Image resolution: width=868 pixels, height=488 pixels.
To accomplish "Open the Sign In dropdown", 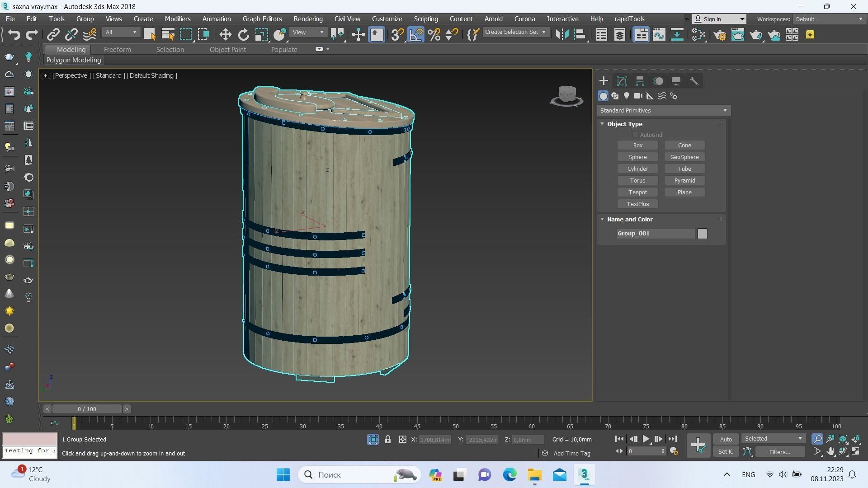I will (x=719, y=19).
